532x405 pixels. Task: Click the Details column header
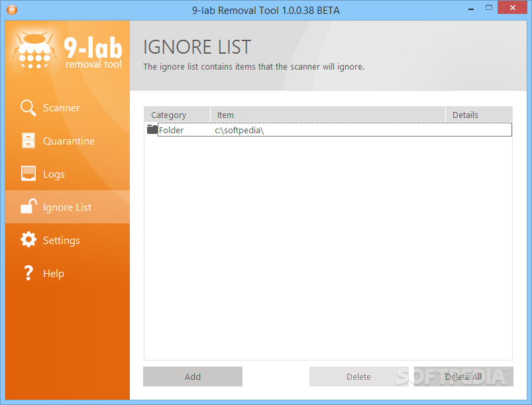pyautogui.click(x=479, y=115)
